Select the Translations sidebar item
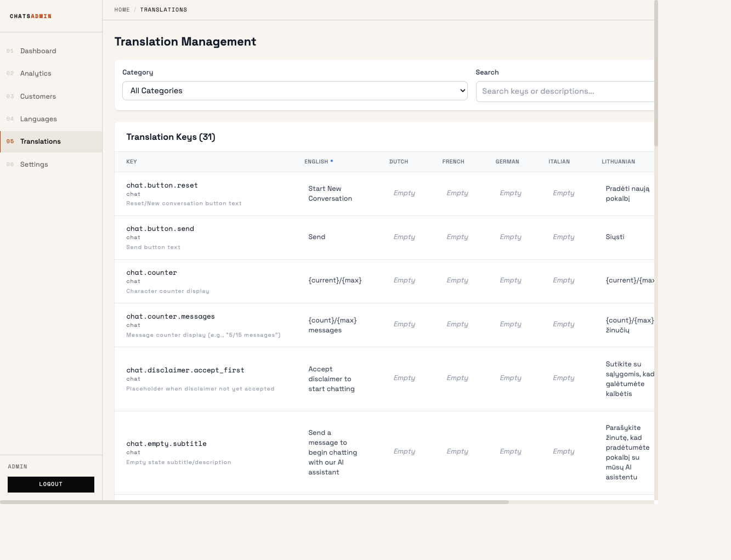The height and width of the screenshot is (560, 731). pos(41,142)
